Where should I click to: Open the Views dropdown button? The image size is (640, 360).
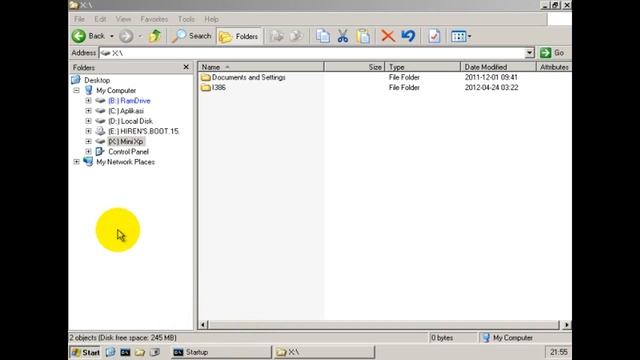(x=461, y=36)
